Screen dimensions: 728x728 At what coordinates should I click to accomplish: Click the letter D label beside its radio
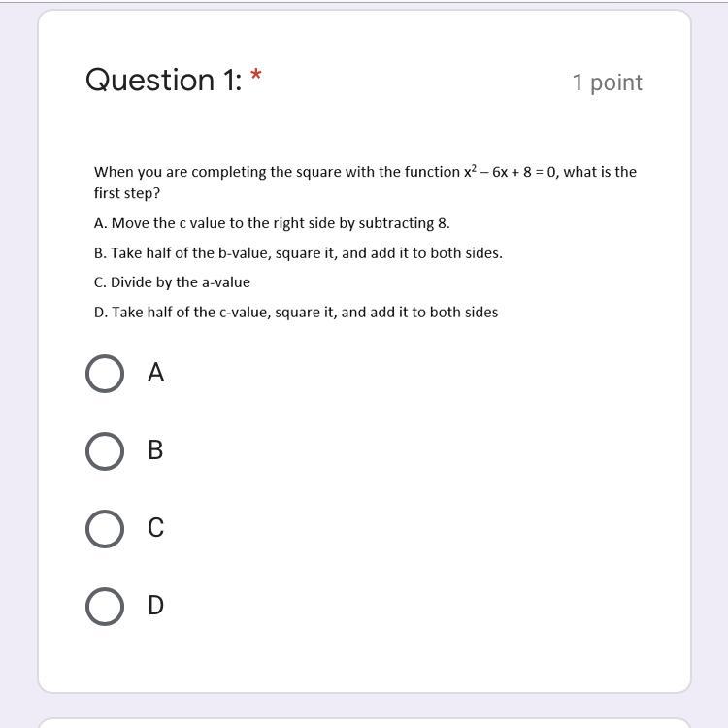(155, 605)
